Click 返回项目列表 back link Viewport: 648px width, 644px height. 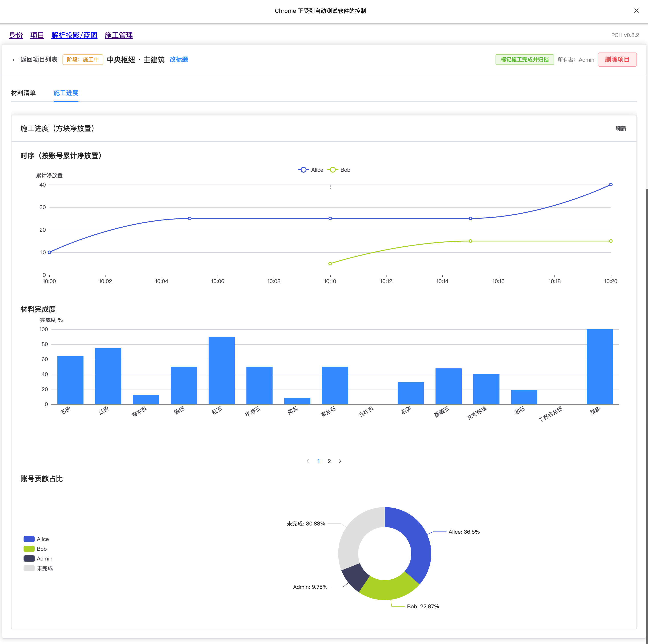click(x=35, y=60)
